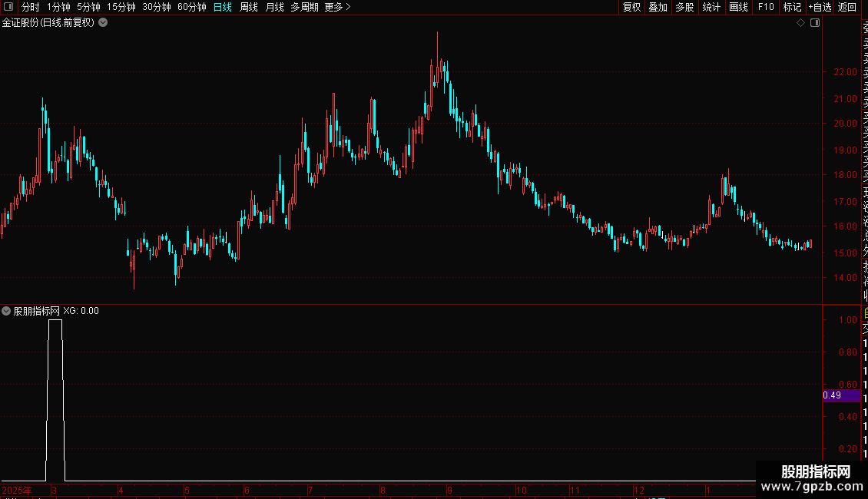Expand the 股朋指标网 indicator dropdown

coord(6,311)
